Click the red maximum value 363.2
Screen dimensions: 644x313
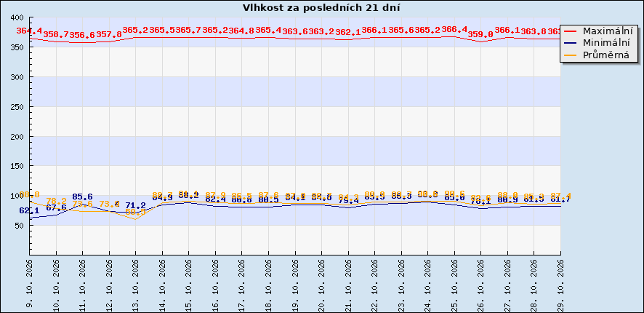[321, 31]
